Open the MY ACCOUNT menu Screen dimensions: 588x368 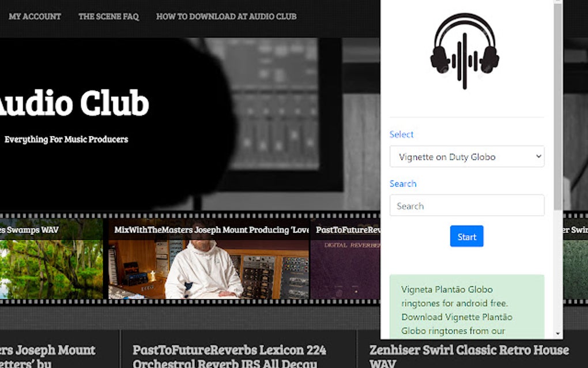click(x=35, y=17)
